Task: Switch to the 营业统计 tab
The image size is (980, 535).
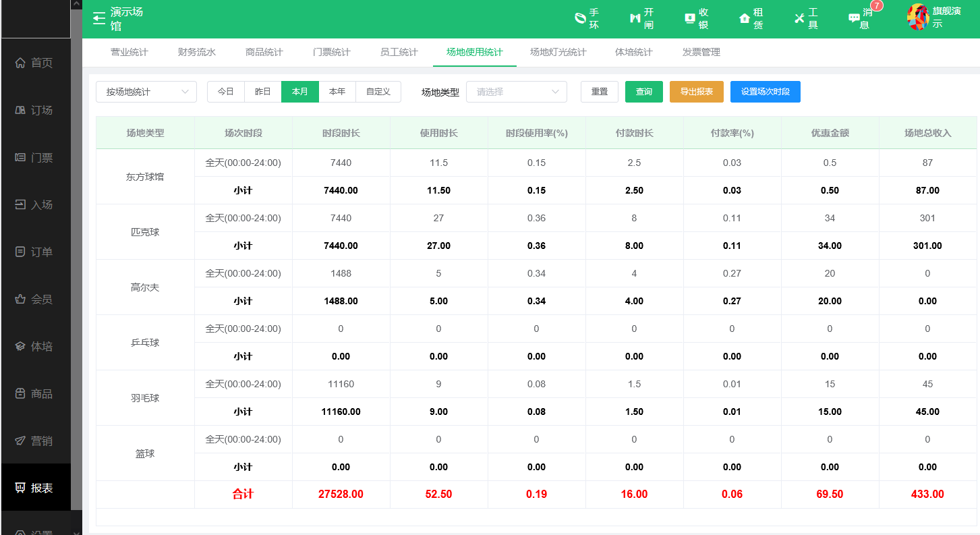Action: 129,52
